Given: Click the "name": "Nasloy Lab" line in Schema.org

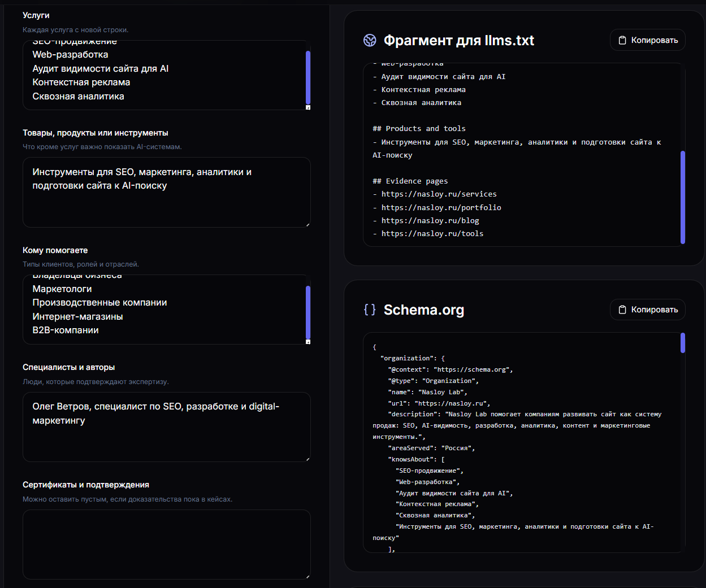Looking at the screenshot, I should pos(427,392).
